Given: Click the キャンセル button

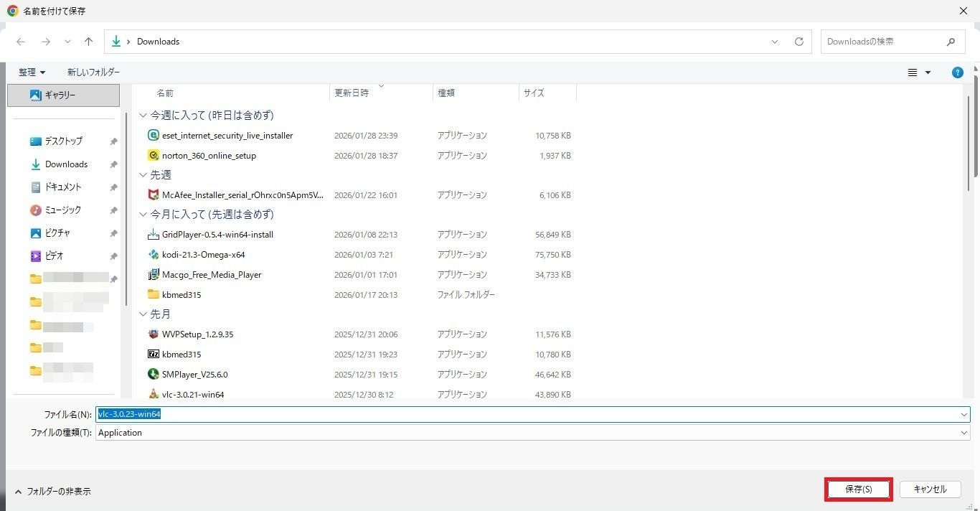Looking at the screenshot, I should pos(930,489).
